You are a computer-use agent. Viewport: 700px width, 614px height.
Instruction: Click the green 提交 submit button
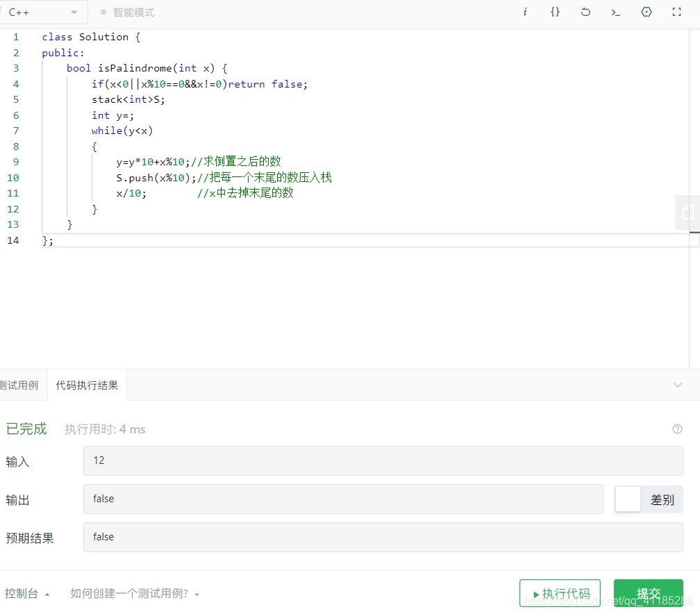pos(648,593)
